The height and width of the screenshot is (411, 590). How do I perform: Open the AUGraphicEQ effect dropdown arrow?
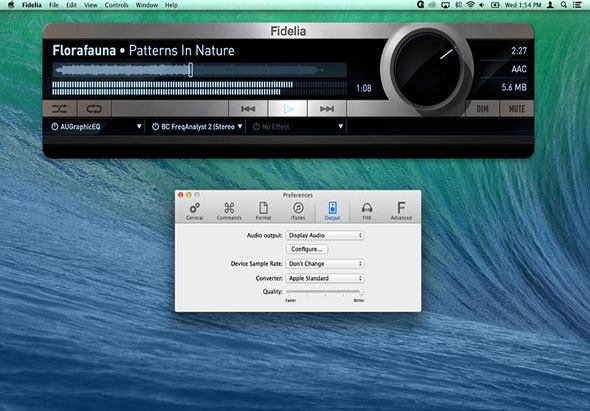139,127
